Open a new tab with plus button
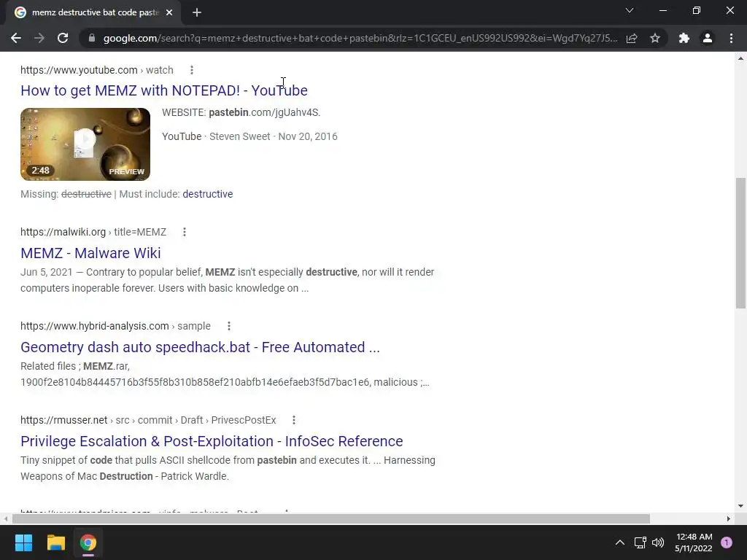 197,12
